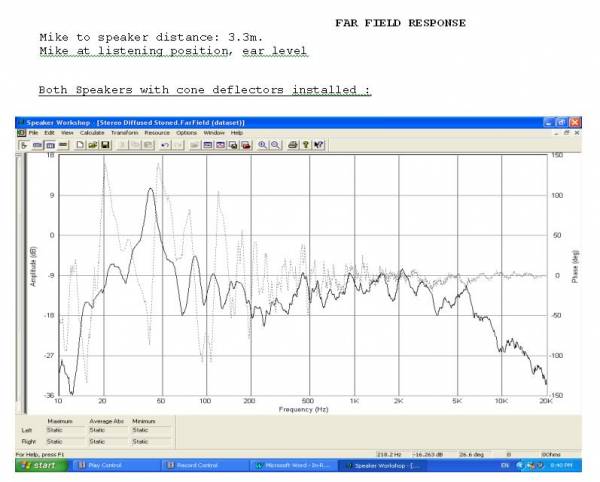Screen dimensions: 600x482
Task: Click the first blue window toolbar icon
Action: tap(207, 145)
